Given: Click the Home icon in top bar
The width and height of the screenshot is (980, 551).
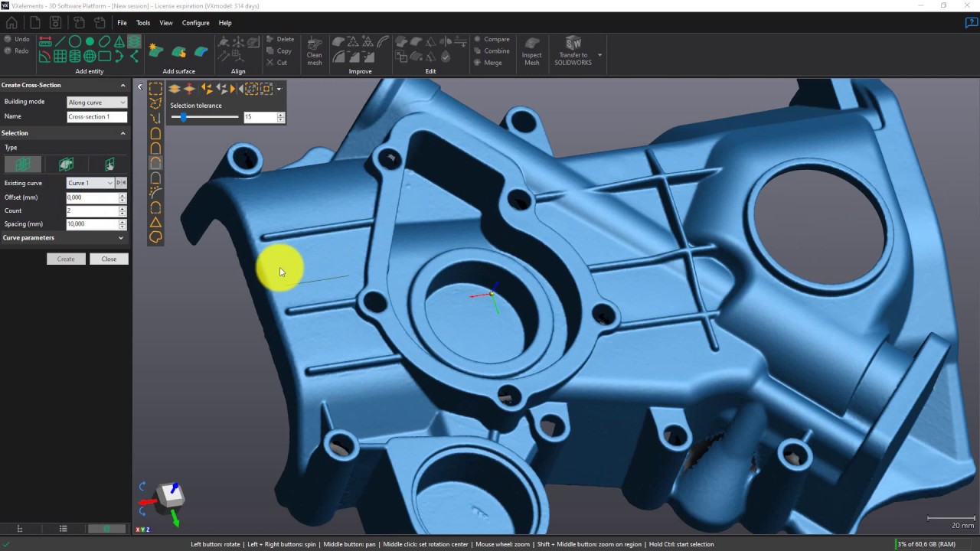Looking at the screenshot, I should click(x=11, y=23).
